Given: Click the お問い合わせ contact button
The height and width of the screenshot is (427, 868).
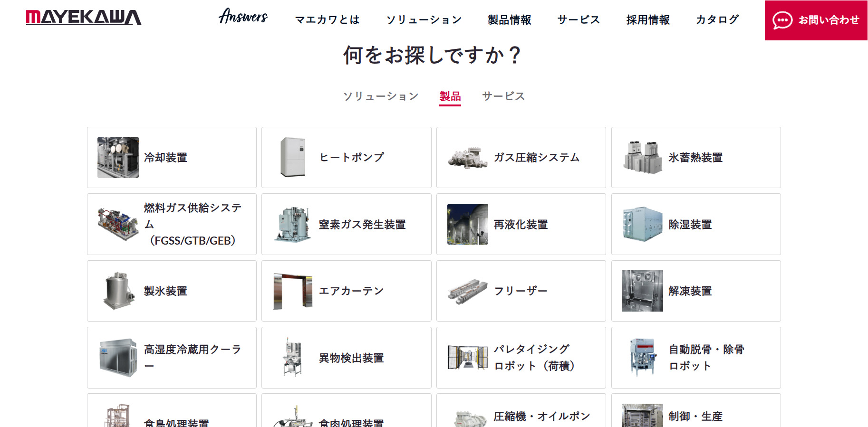Looking at the screenshot, I should [x=816, y=20].
